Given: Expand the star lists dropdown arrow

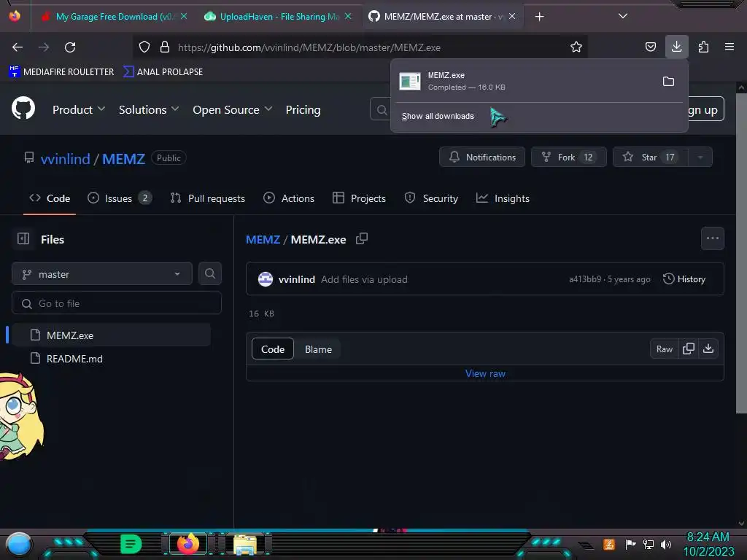Looking at the screenshot, I should point(700,157).
